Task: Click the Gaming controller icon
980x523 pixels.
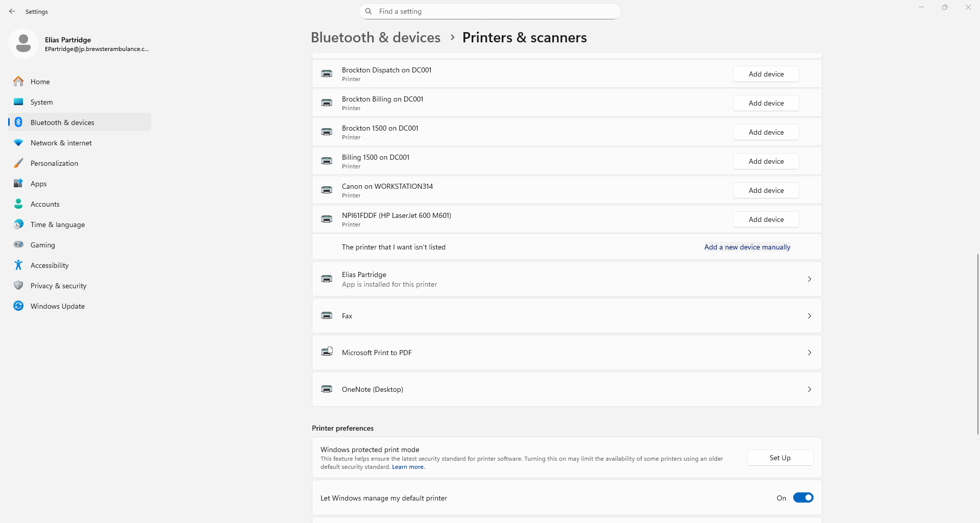Action: [x=18, y=244]
